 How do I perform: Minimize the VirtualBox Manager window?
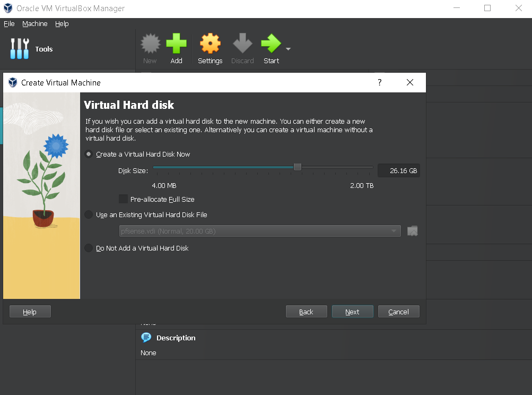pos(457,8)
